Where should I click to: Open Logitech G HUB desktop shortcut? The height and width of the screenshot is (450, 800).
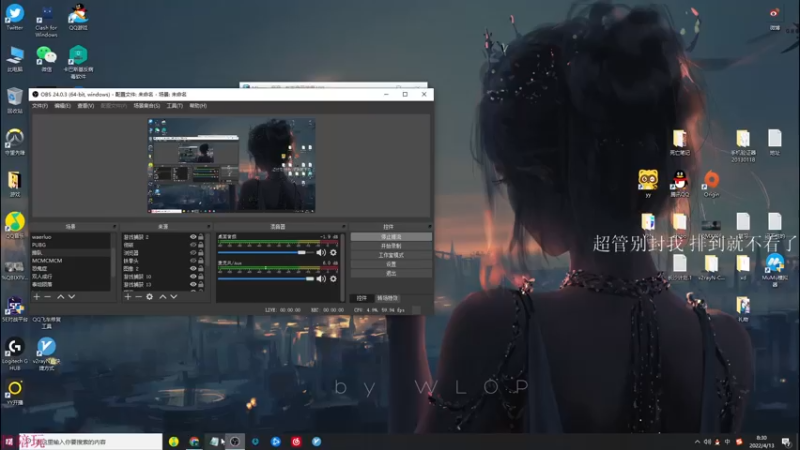15,354
